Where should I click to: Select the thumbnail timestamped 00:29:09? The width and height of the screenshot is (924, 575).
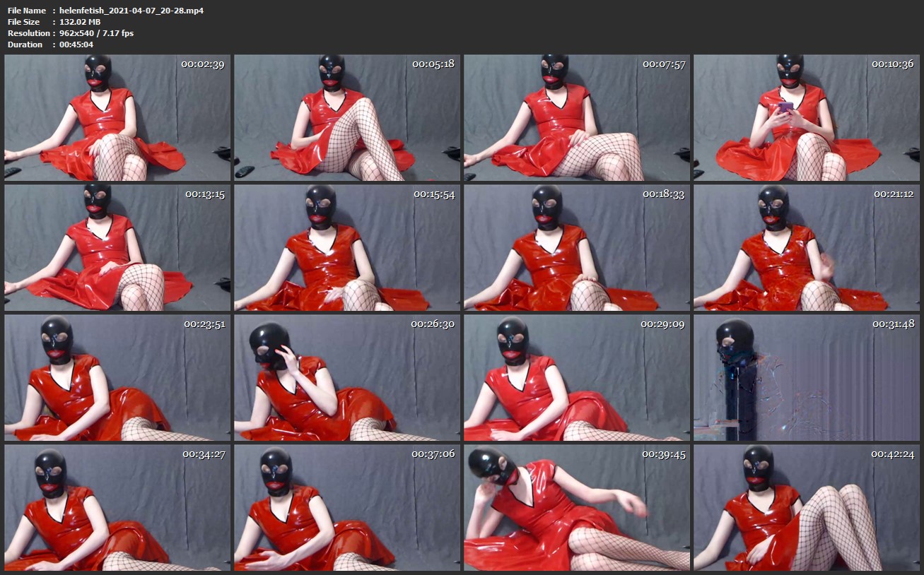[577, 378]
